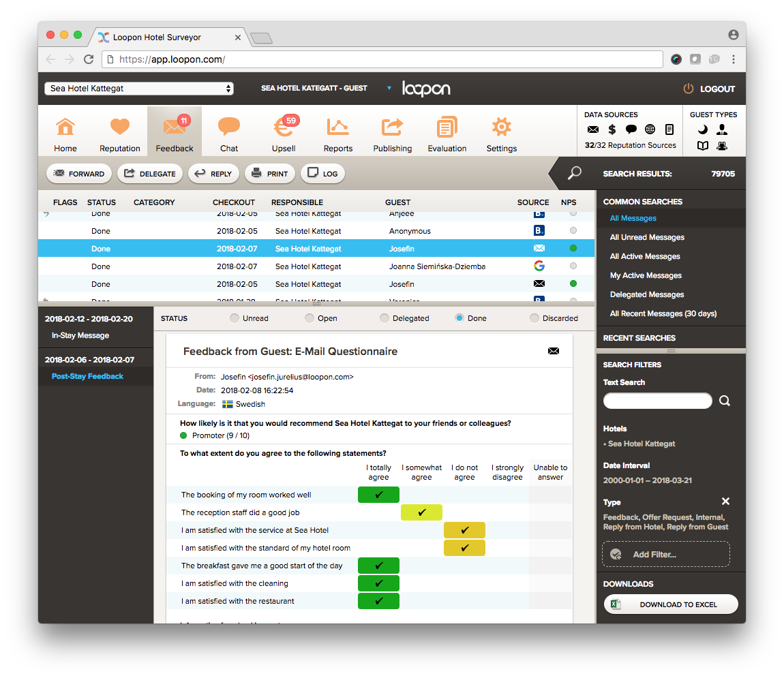Switch to the Reports tab

point(338,133)
